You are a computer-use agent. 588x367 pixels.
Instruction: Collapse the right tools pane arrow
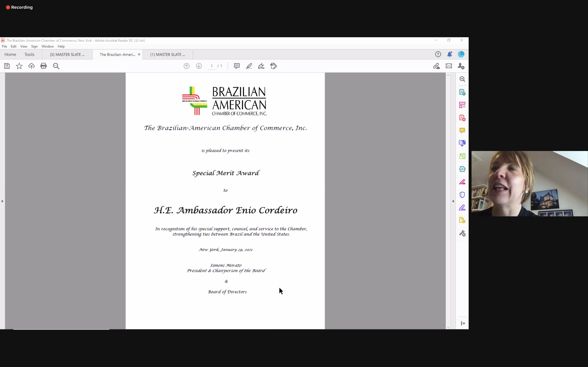[453, 201]
